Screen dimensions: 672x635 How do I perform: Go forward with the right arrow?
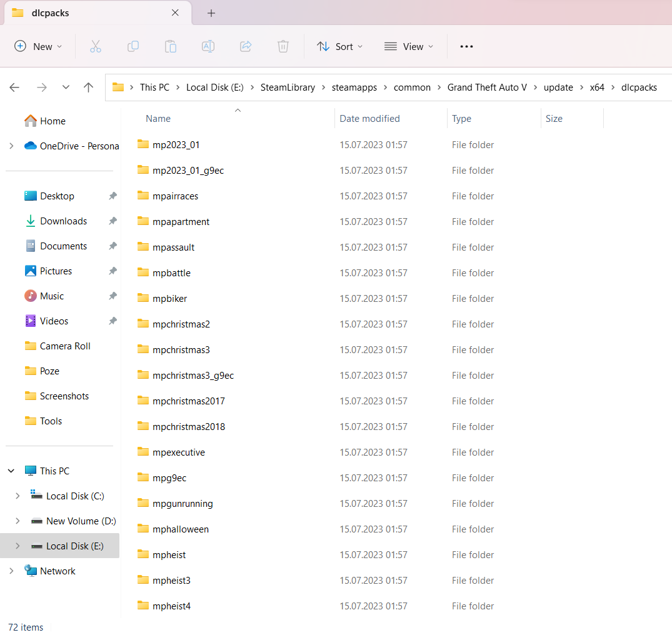pyautogui.click(x=42, y=87)
